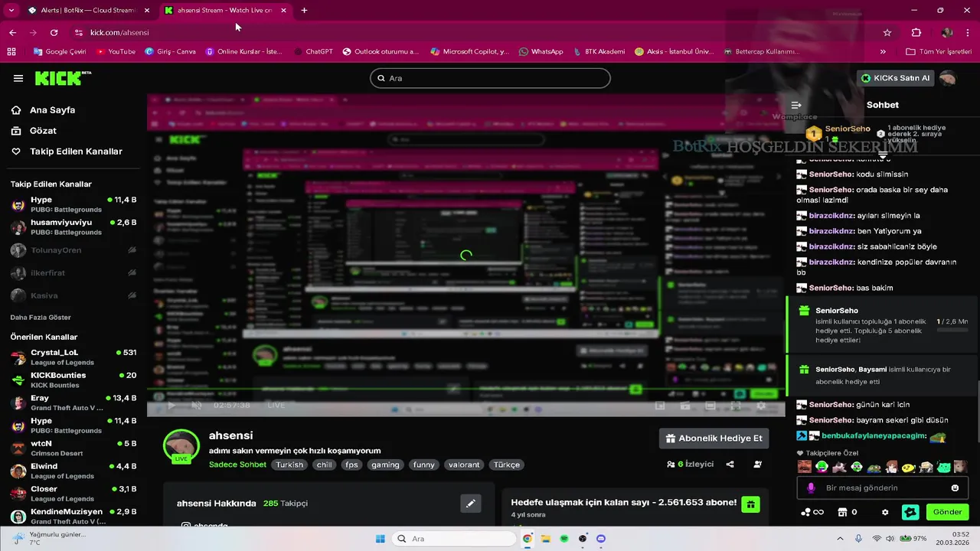Open KICKBounties recommended channel

[73, 380]
